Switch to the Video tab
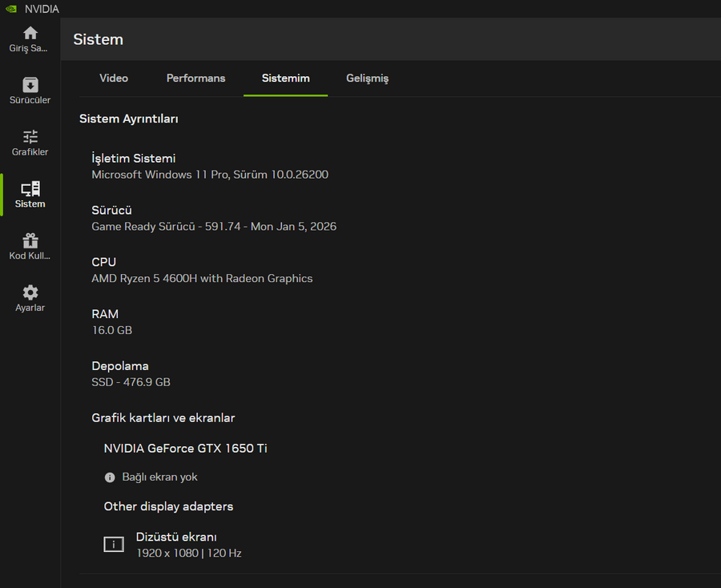The height and width of the screenshot is (588, 721). (114, 79)
